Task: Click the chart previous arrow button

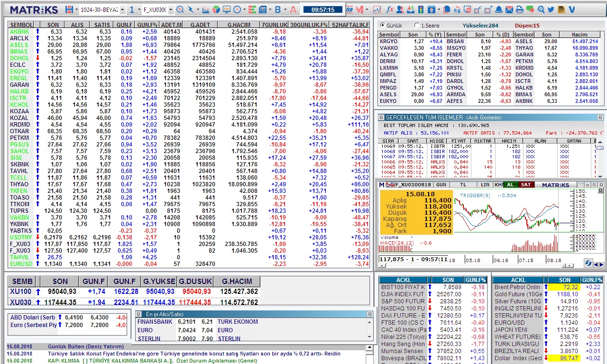Action: 596,265
